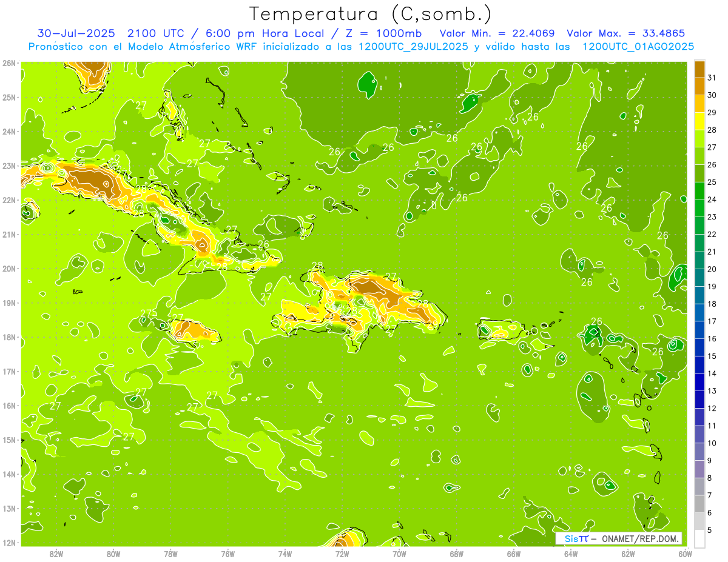Pick the purple color bar segment between 8 and 9
This screenshot has width=728, height=562.
pos(699,469)
